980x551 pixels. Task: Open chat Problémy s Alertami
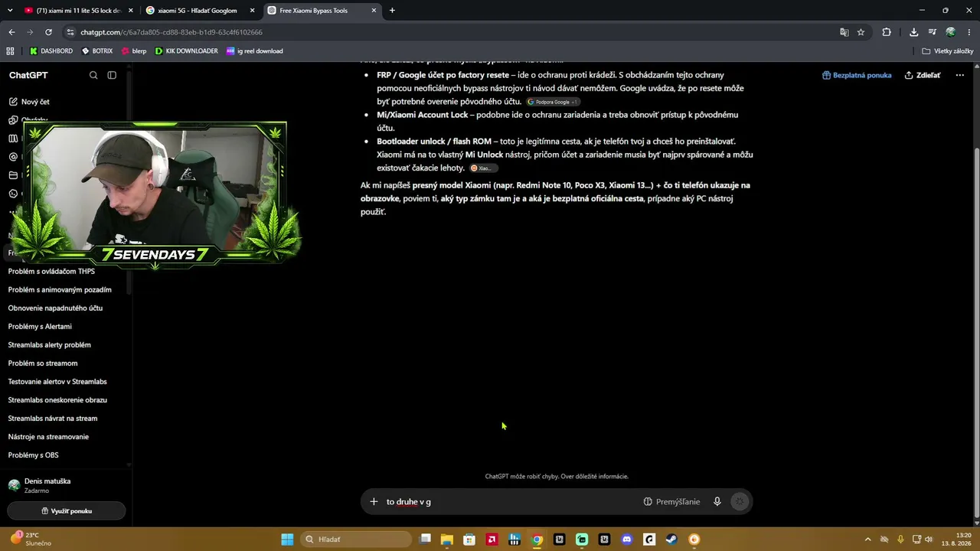40,327
